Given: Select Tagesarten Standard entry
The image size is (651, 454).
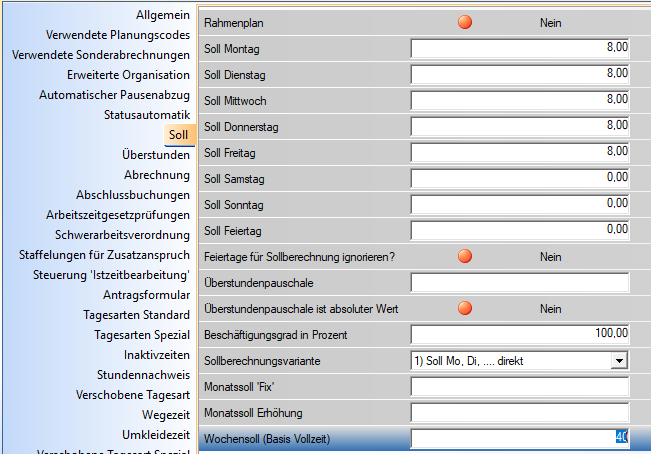Looking at the screenshot, I should click(x=139, y=315).
